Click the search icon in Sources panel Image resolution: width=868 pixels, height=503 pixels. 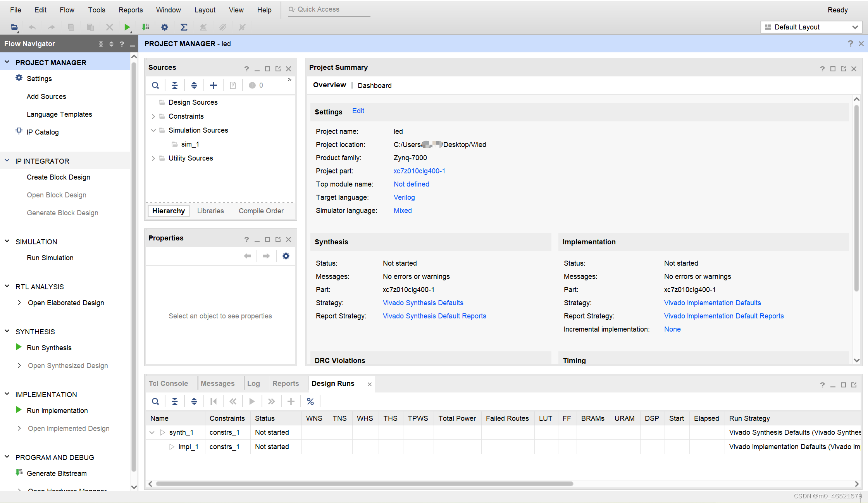coord(155,85)
